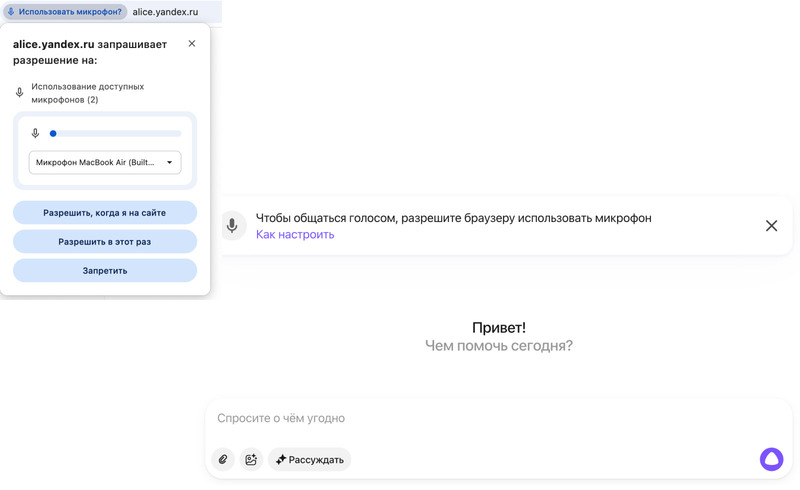
Task: Focus the "Спросите о чём угодно" input
Action: pos(480,418)
